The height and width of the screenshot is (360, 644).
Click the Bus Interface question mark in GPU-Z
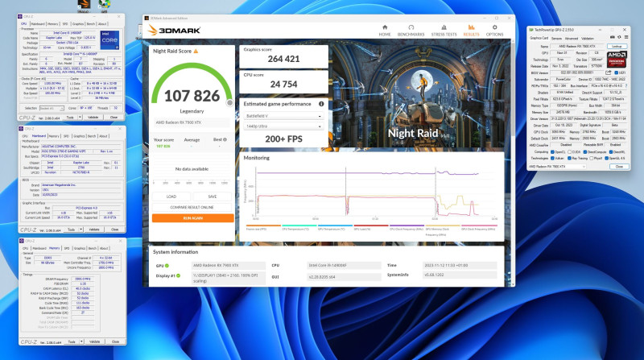point(625,86)
